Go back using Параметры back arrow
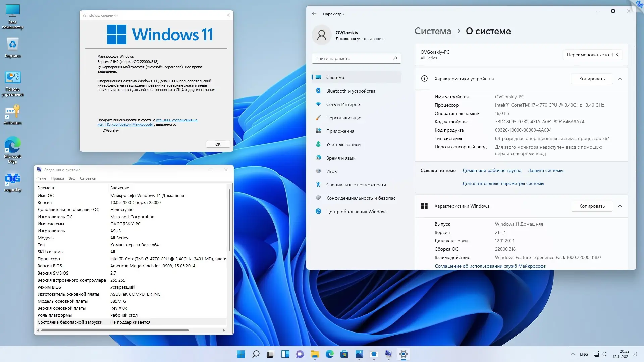The width and height of the screenshot is (644, 362). [314, 14]
